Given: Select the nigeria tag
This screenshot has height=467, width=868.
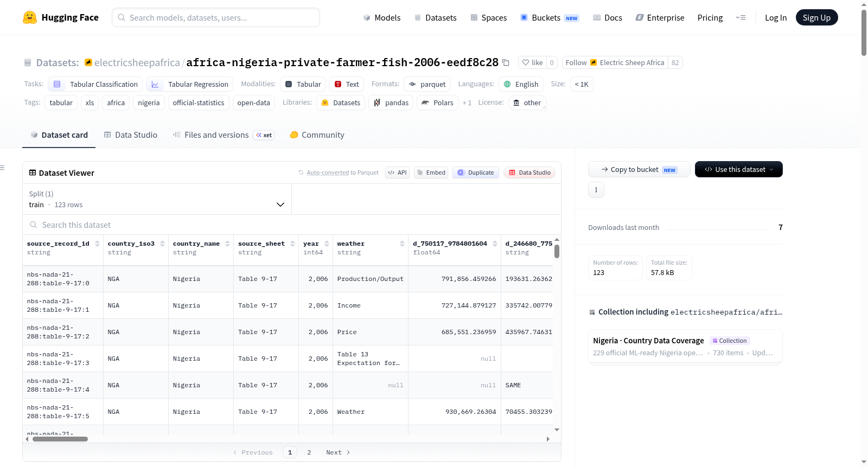Looking at the screenshot, I should pyautogui.click(x=149, y=103).
